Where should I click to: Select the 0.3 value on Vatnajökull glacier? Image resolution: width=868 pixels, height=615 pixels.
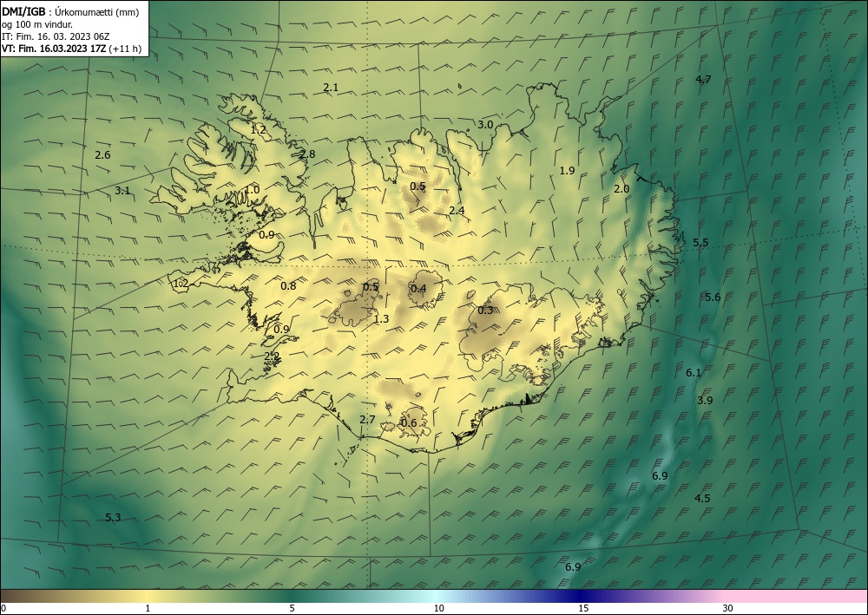485,311
